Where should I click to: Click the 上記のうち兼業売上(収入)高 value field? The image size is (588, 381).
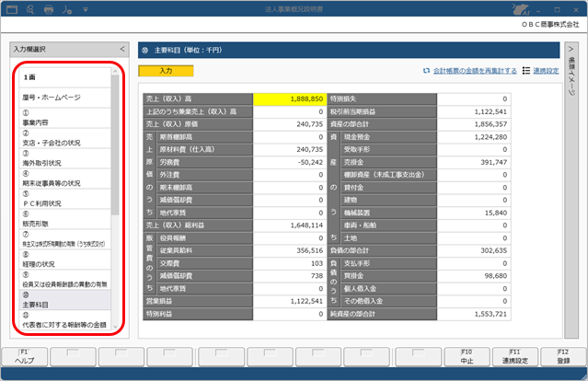coord(290,111)
